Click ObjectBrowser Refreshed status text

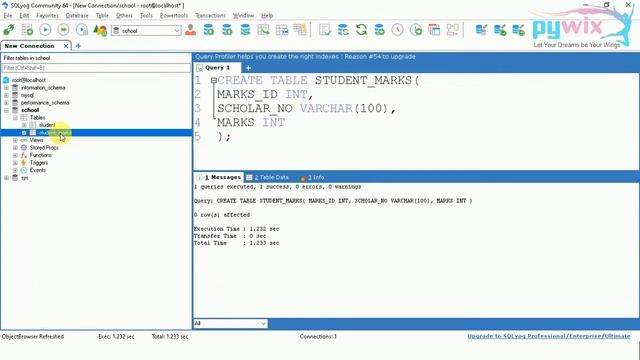point(33,336)
